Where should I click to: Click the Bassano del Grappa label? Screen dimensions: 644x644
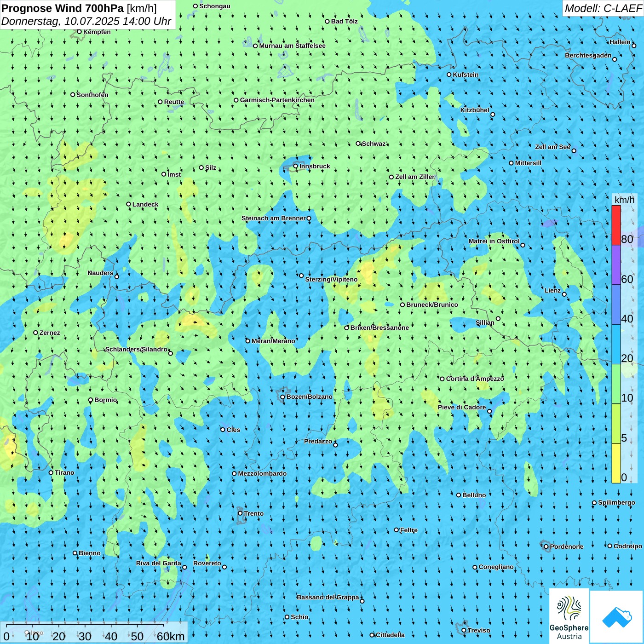[328, 597]
